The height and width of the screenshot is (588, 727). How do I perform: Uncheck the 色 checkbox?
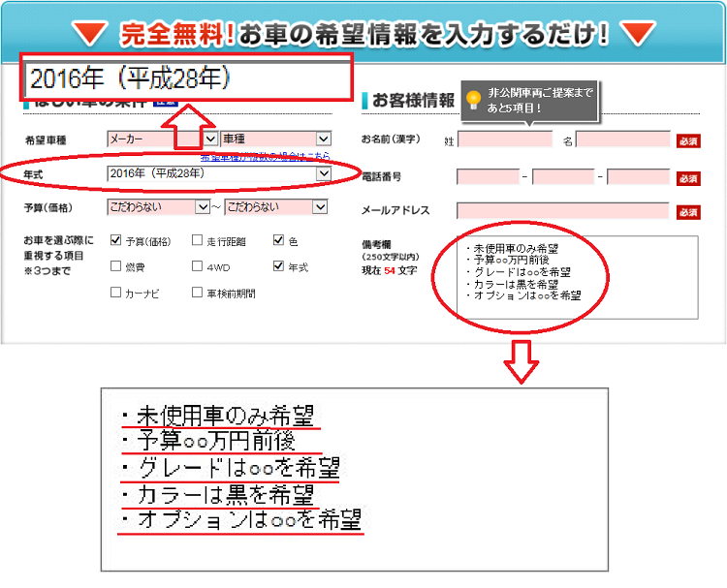coord(279,240)
